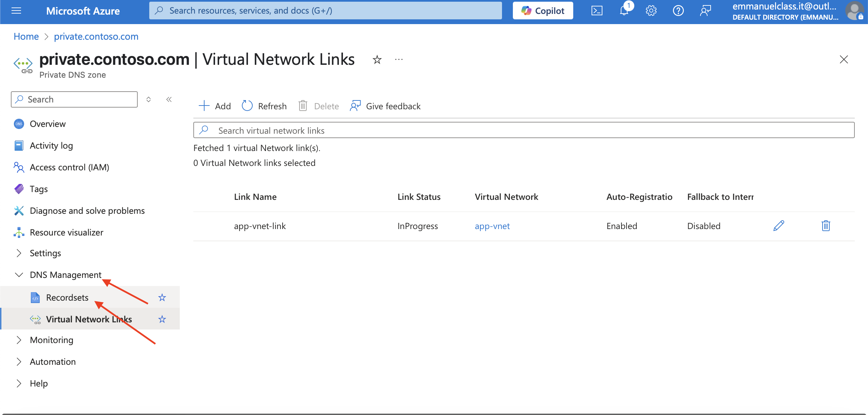The width and height of the screenshot is (868, 415).
Task: Open the app-vnet virtual network link
Action: pyautogui.click(x=492, y=226)
